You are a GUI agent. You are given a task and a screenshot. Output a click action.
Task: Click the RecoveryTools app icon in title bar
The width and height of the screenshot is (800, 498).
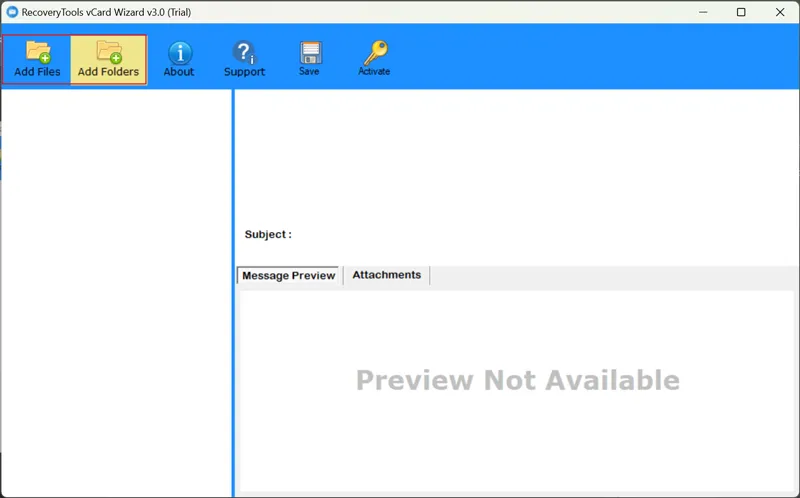(12, 12)
